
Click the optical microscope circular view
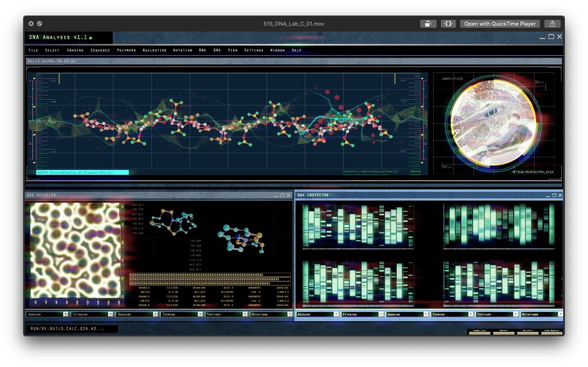pyautogui.click(x=494, y=123)
